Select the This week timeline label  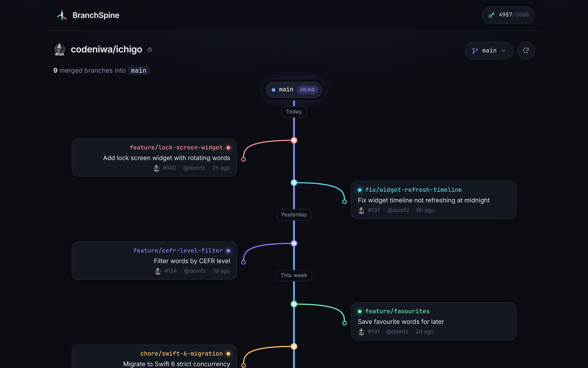[x=294, y=276]
